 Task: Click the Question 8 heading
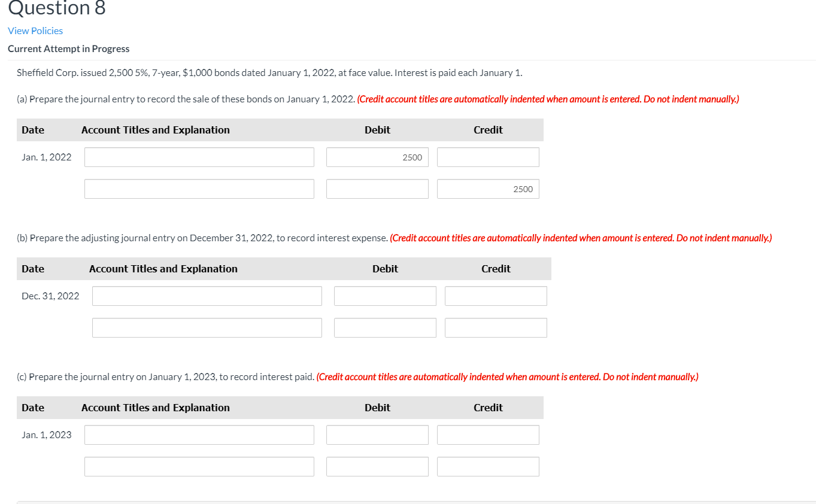click(x=56, y=8)
